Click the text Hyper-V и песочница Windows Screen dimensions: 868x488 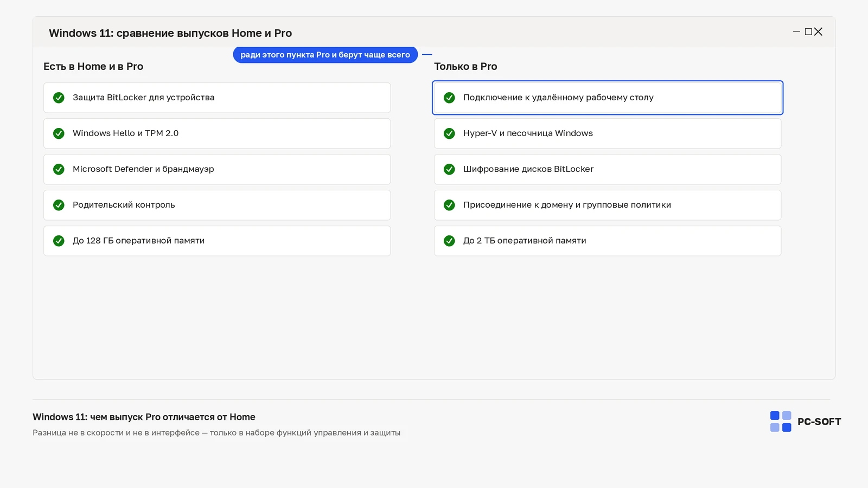pos(528,133)
